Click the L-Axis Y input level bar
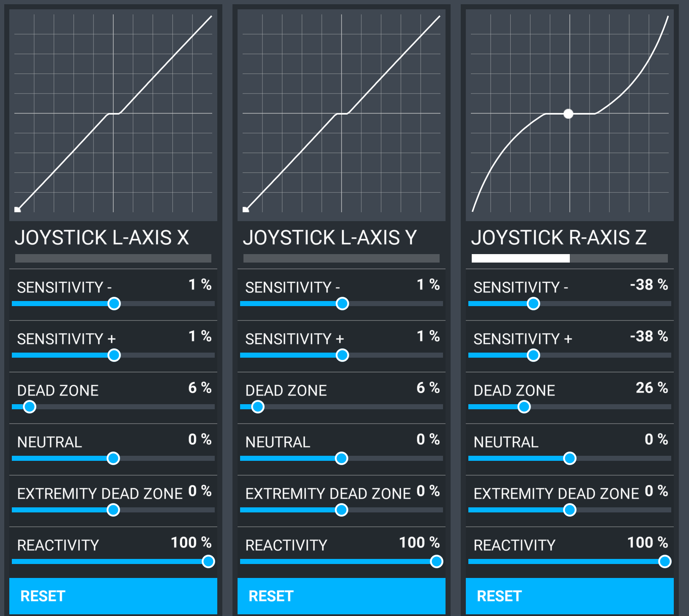689x616 pixels. (342, 258)
